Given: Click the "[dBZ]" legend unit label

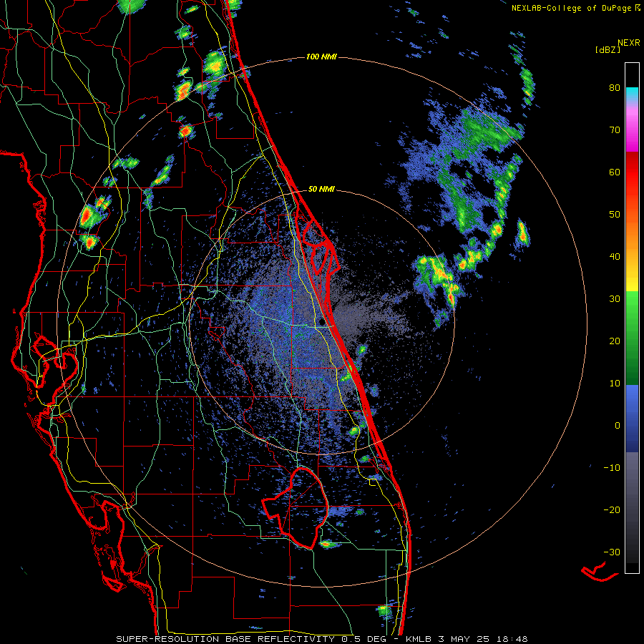Looking at the screenshot, I should [608, 50].
